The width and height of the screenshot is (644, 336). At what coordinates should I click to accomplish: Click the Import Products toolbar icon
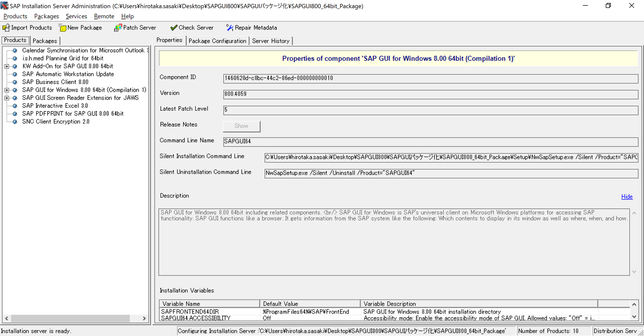click(6, 28)
